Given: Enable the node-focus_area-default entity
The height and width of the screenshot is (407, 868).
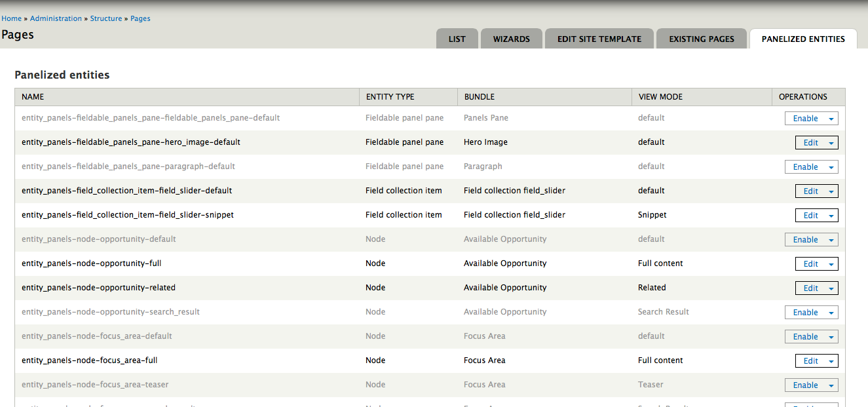Looking at the screenshot, I should 805,337.
